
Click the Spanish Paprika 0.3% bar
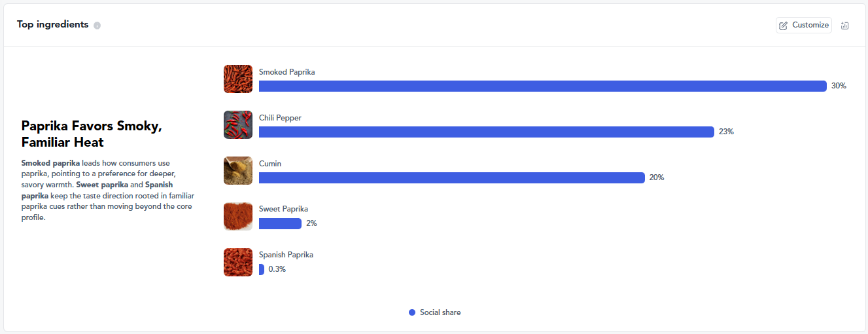pos(262,269)
